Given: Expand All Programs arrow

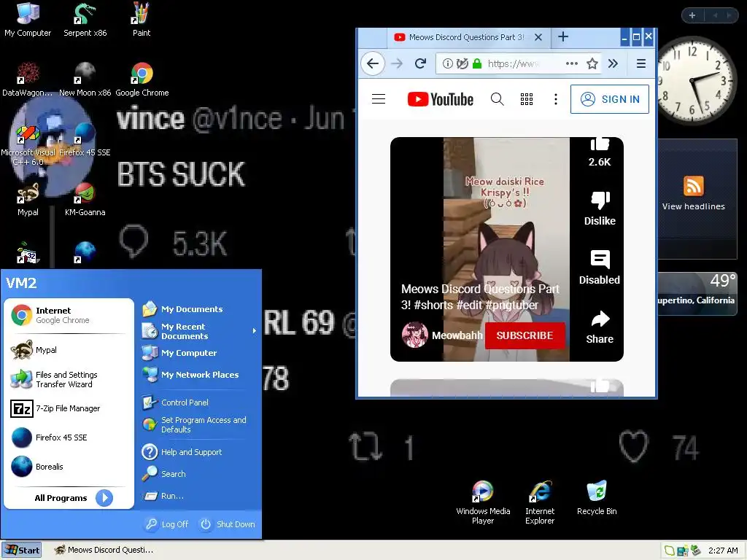Looking at the screenshot, I should coord(104,497).
